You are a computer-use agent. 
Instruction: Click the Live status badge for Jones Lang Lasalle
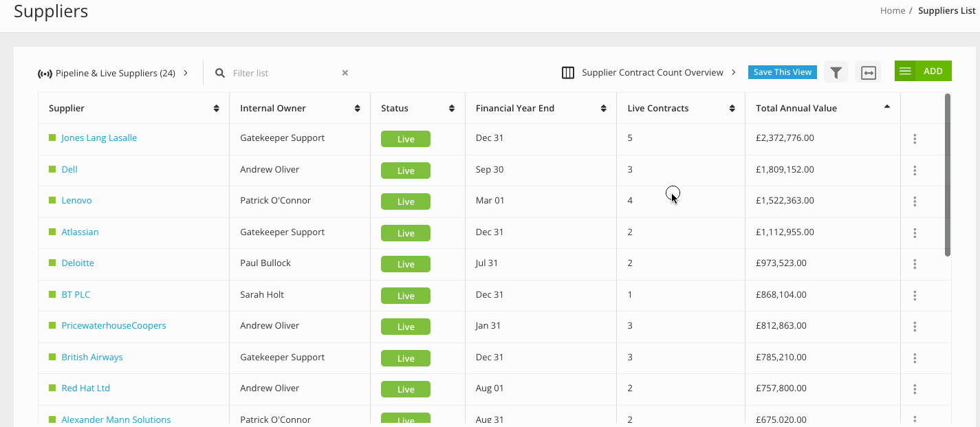coord(406,139)
